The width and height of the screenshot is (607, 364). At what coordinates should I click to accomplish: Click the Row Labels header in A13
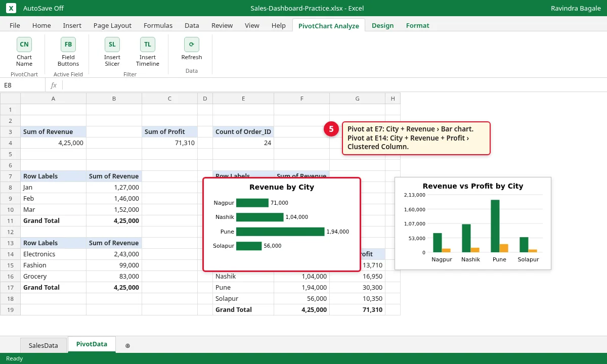pos(54,243)
